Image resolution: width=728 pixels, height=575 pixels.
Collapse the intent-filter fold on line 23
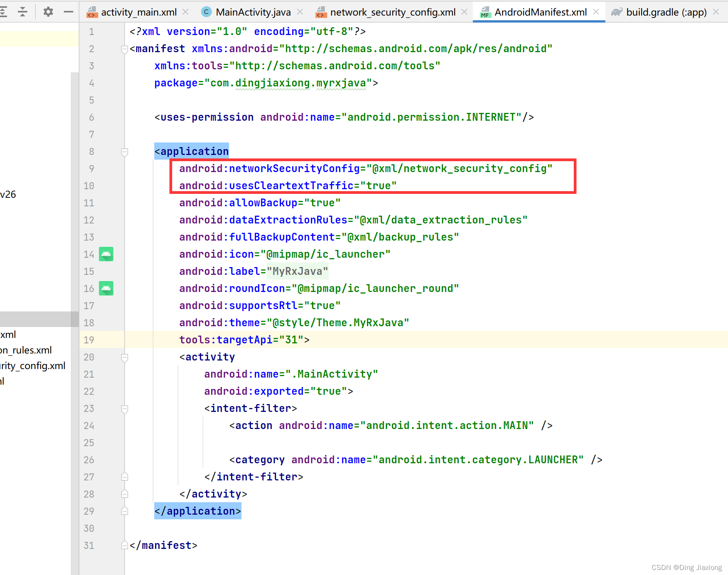tap(125, 409)
